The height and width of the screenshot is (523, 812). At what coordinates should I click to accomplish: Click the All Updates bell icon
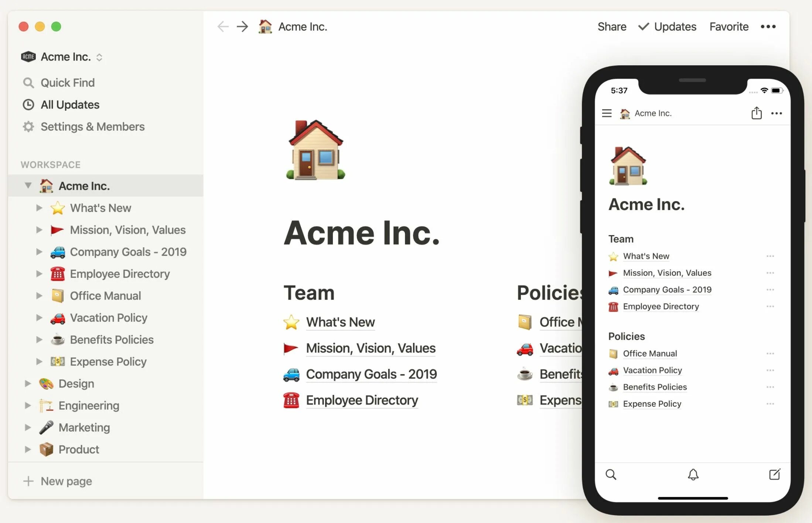tap(28, 104)
